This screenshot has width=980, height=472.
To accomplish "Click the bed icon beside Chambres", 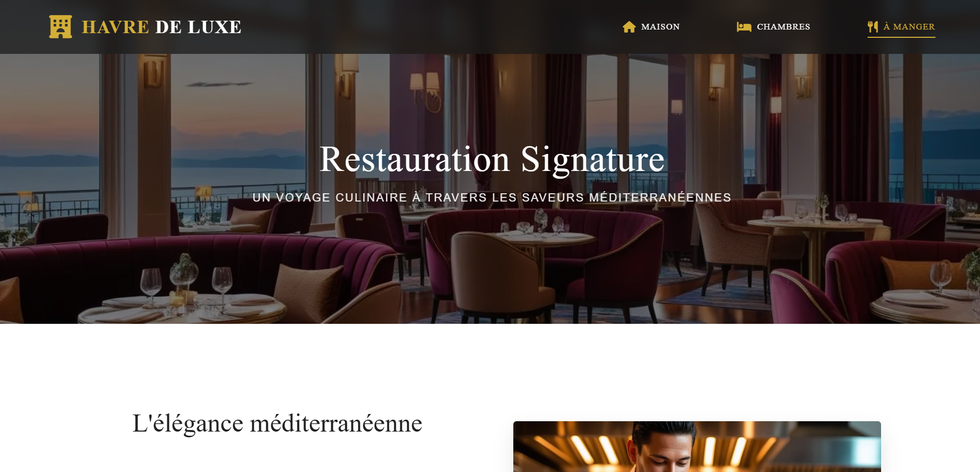I will pyautogui.click(x=744, y=27).
